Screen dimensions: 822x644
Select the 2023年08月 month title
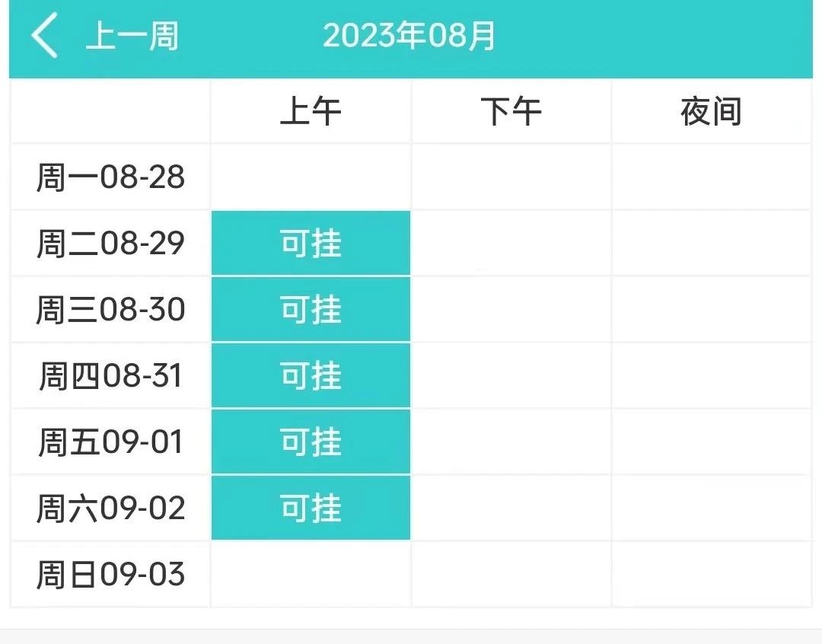409,36
